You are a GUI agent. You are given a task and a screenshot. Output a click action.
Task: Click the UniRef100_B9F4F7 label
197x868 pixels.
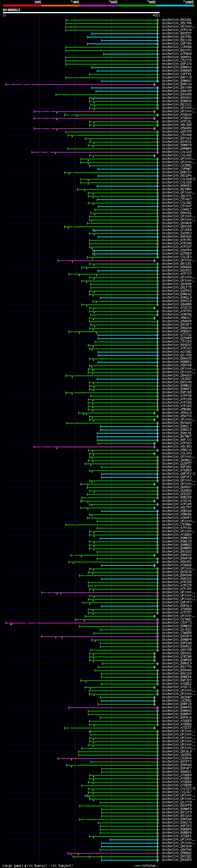[x=176, y=769]
